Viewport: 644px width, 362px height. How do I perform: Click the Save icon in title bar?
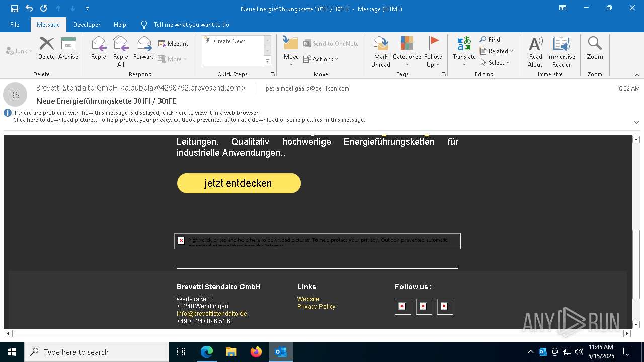coord(14,8)
